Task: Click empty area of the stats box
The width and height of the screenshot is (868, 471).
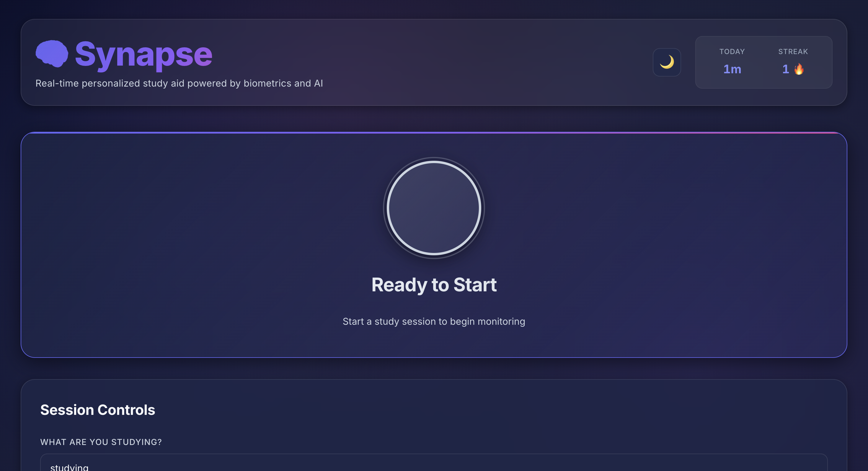Action: (x=763, y=81)
